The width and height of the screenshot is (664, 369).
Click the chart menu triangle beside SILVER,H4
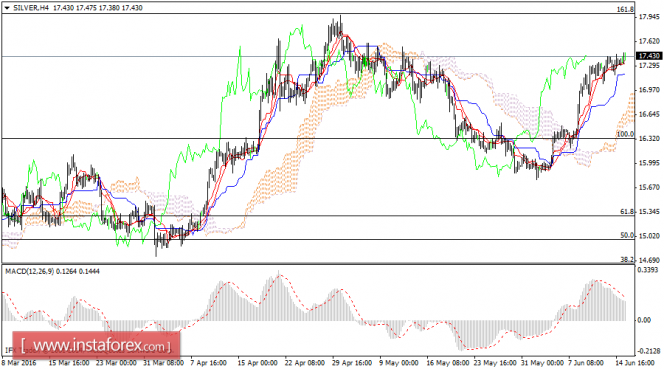pyautogui.click(x=7, y=8)
